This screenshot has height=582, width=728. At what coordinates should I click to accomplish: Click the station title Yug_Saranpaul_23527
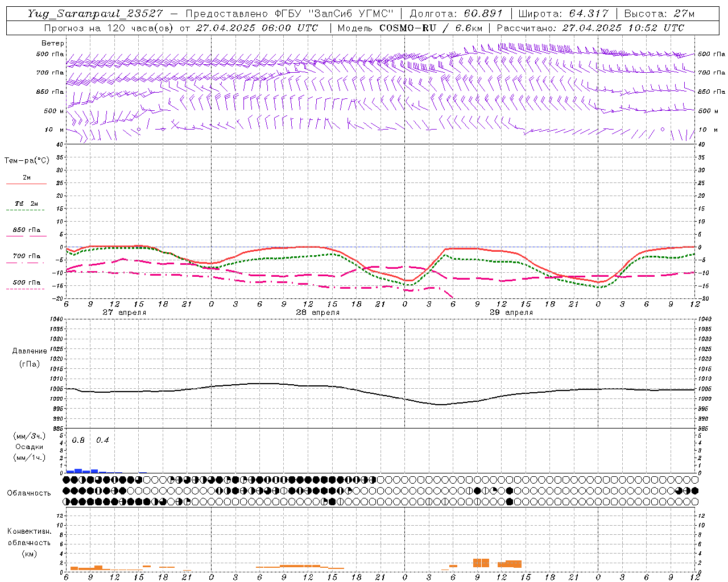pos(95,14)
